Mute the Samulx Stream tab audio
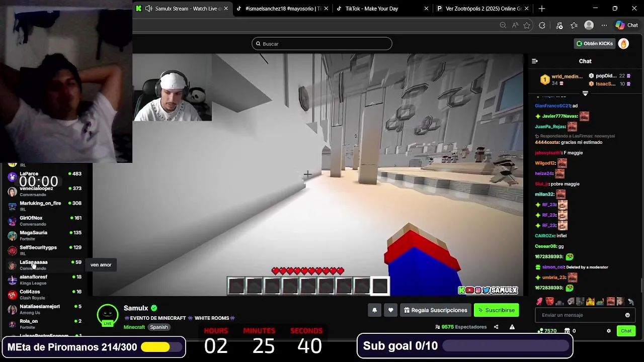The width and height of the screenshot is (644, 362). pyautogui.click(x=148, y=9)
